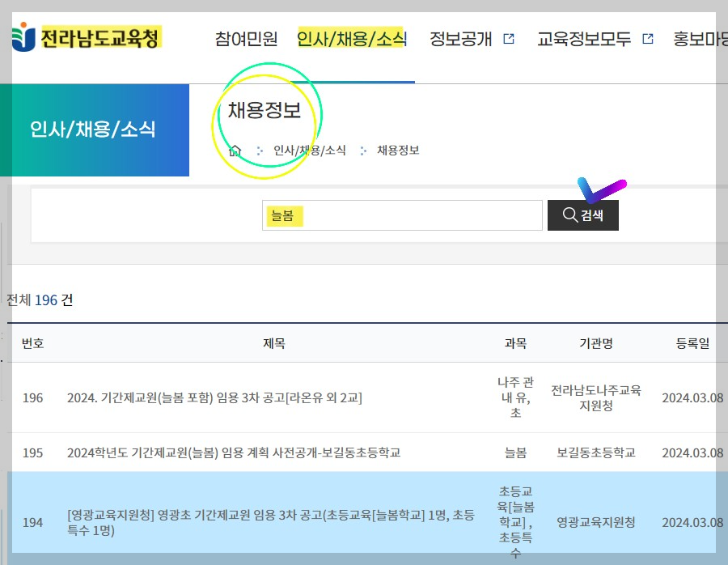Click the search field containing 늘봄

pos(402,215)
